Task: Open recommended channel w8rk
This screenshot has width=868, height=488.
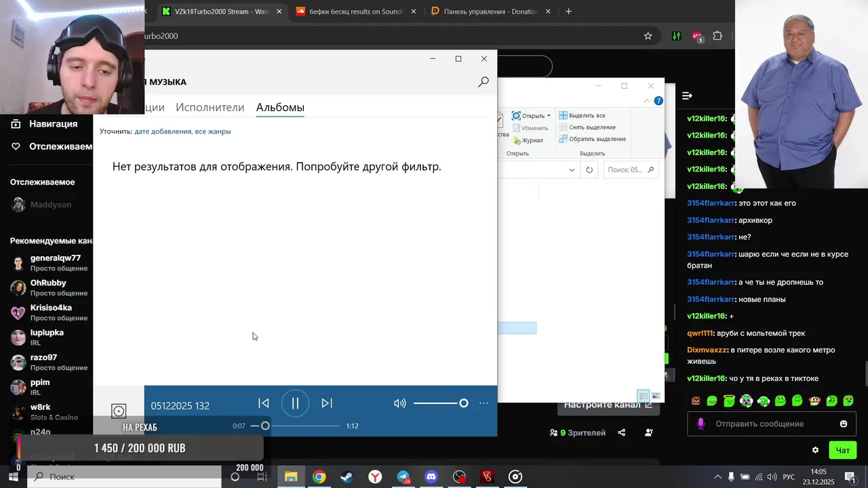Action: (x=46, y=412)
